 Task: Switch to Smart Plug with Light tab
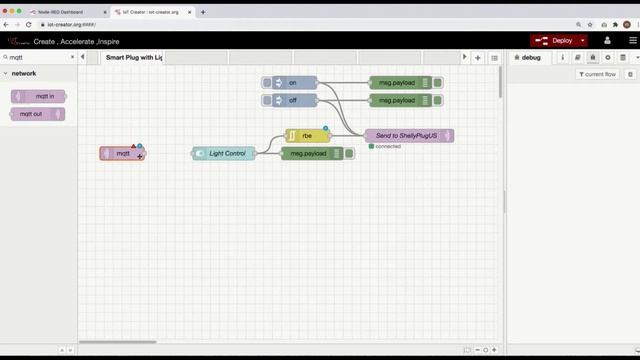[133, 58]
